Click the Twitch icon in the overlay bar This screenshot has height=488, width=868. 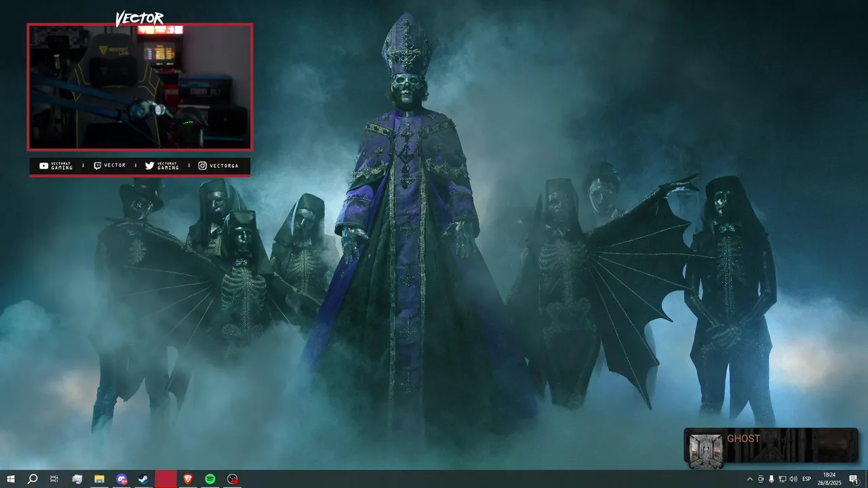click(98, 165)
